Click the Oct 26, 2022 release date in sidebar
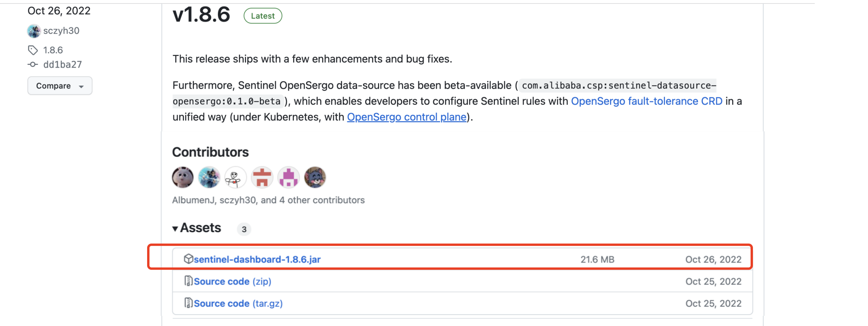Image resolution: width=868 pixels, height=326 pixels. 59,11
